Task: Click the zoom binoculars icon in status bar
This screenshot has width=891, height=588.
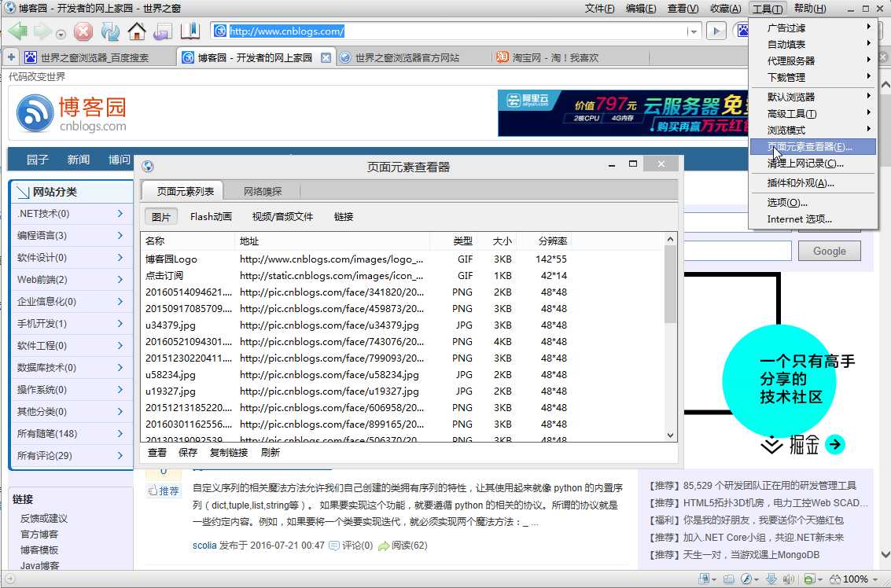Action: pos(835,579)
